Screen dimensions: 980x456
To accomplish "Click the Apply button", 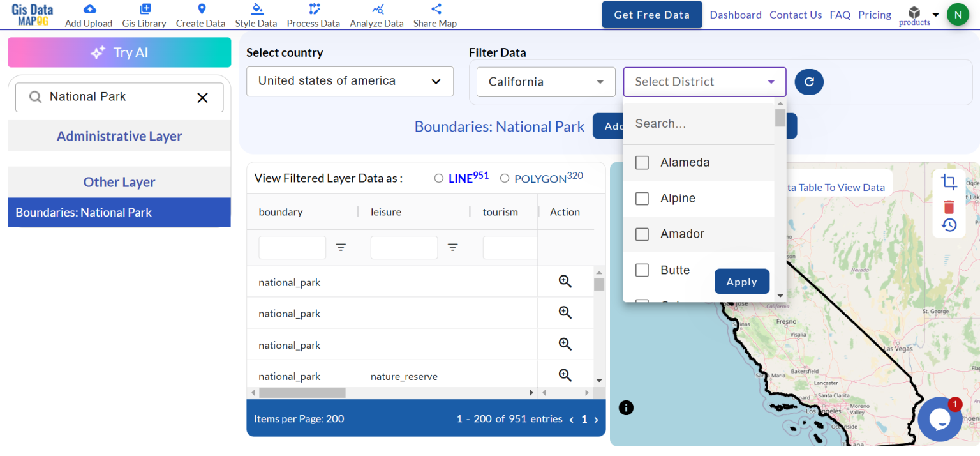I will 742,281.
